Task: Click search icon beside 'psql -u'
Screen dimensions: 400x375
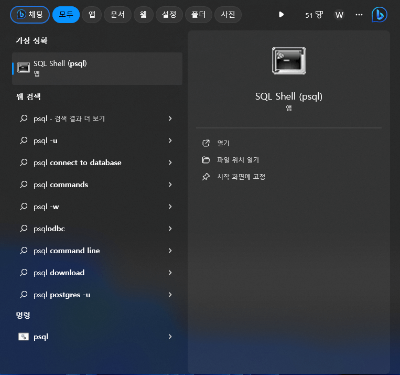Action: (x=23, y=140)
